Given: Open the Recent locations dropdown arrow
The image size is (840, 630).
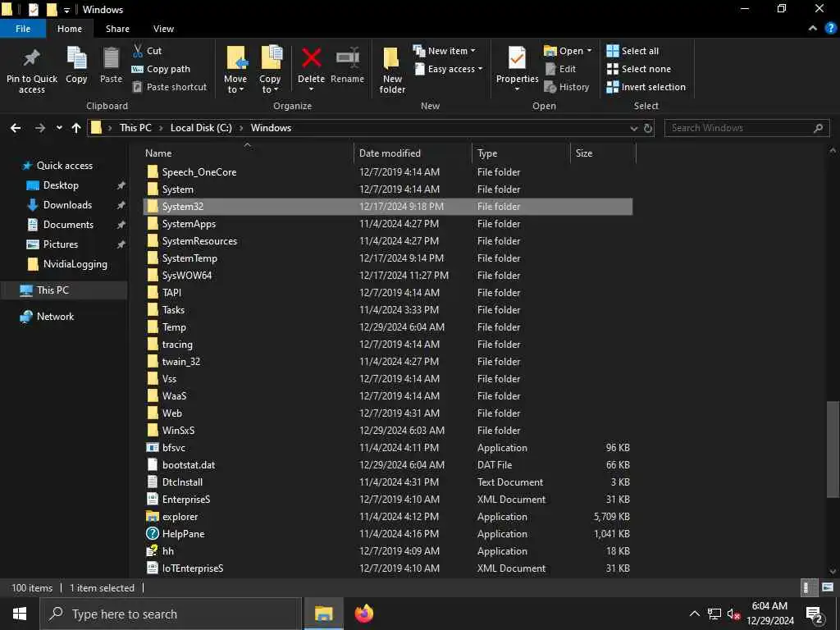Looking at the screenshot, I should coord(59,128).
